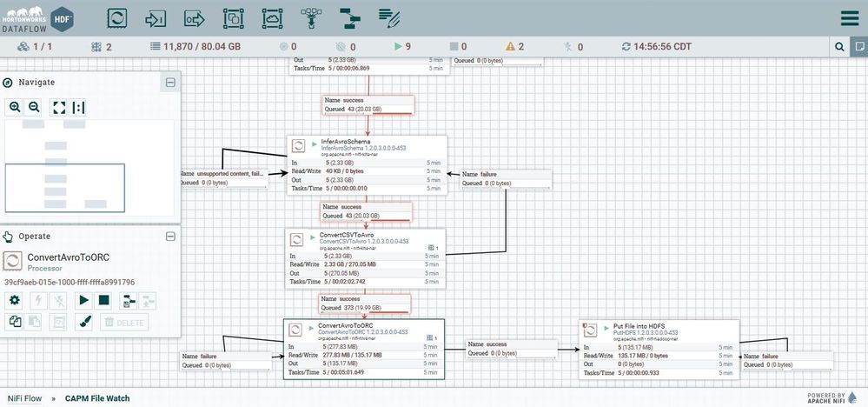
Task: Select the Process Group toolbar icon
Action: (233, 17)
